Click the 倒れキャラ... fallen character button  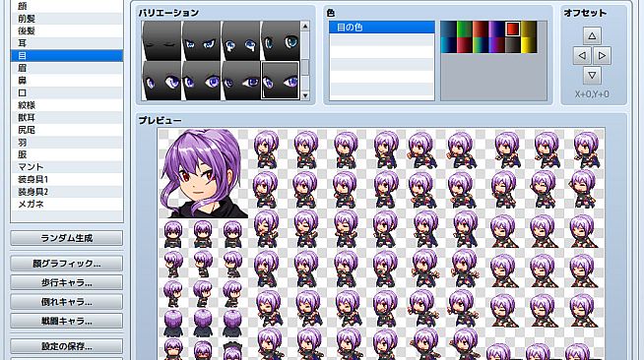pyautogui.click(x=67, y=302)
